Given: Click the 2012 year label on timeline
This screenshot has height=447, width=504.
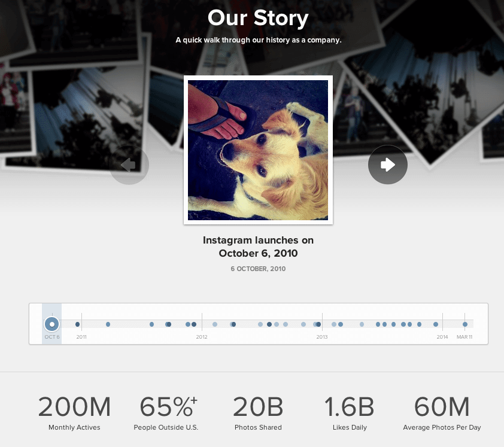Looking at the screenshot, I should coord(202,337).
